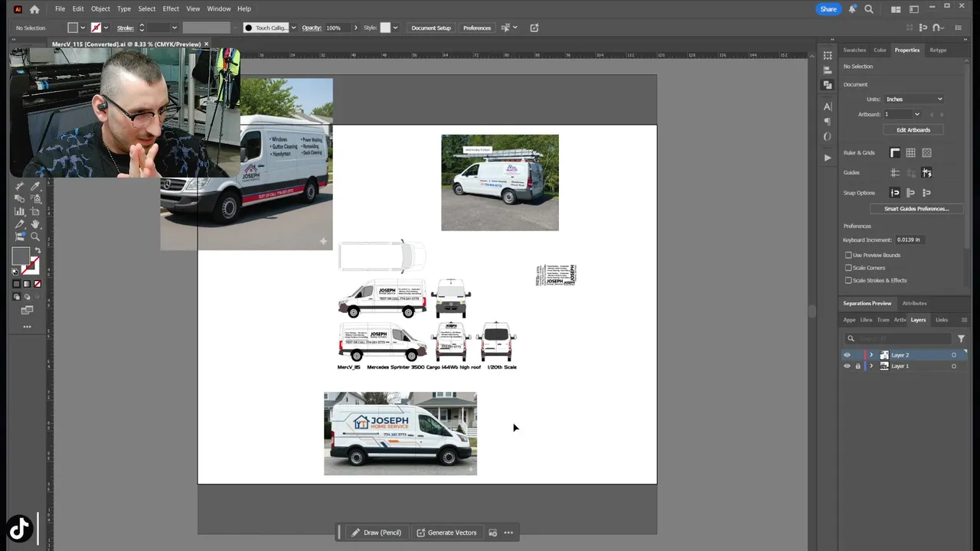
Task: Open Edit Toolbar three dots in toolbox
Action: [27, 327]
